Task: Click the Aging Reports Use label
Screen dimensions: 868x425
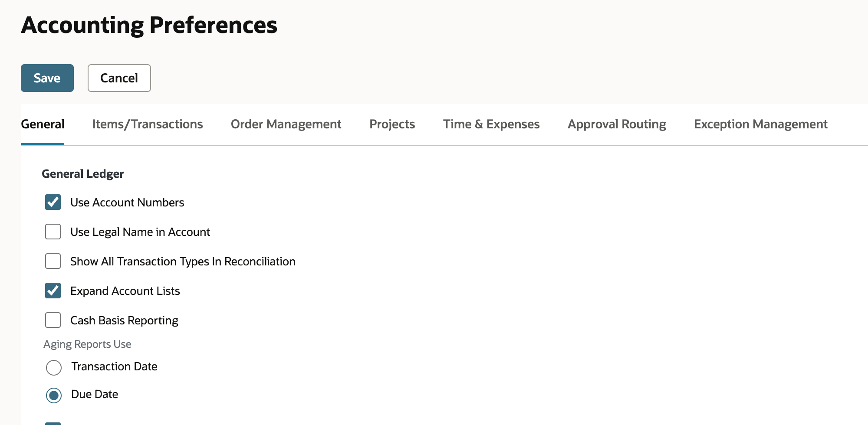Action: [87, 344]
